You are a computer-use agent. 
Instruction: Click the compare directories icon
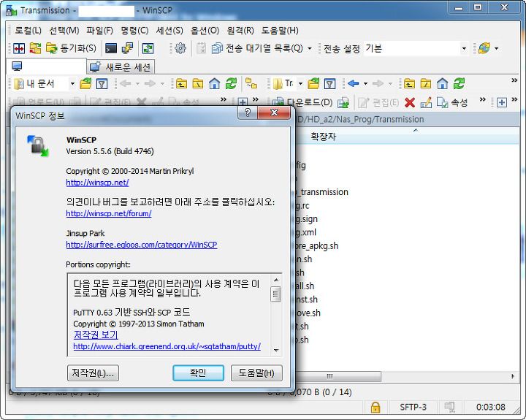coord(35,49)
